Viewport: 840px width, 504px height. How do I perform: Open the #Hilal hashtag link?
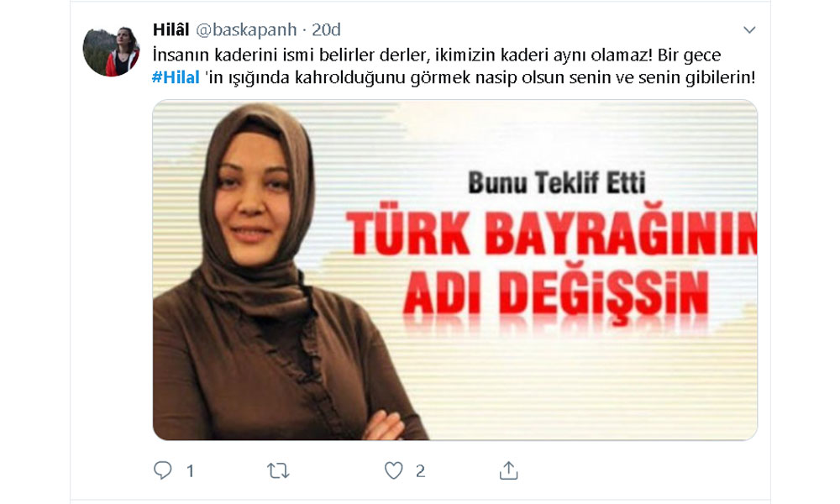(176, 77)
